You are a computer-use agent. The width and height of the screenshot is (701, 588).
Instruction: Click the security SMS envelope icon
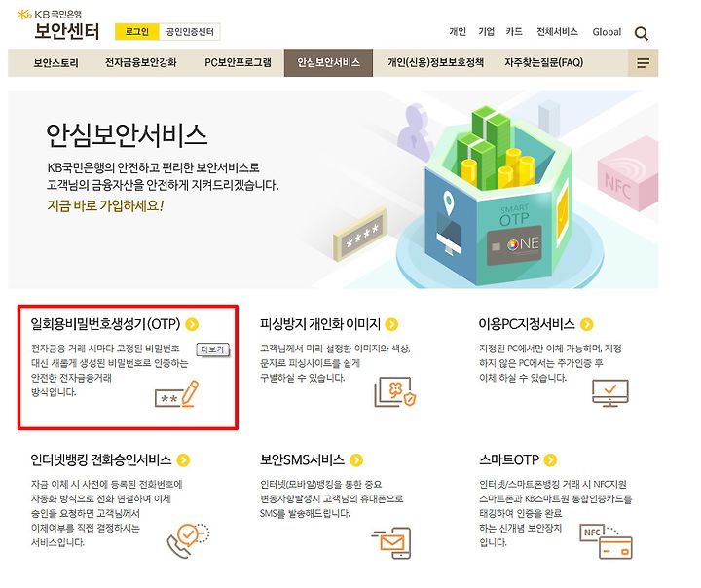tap(391, 543)
